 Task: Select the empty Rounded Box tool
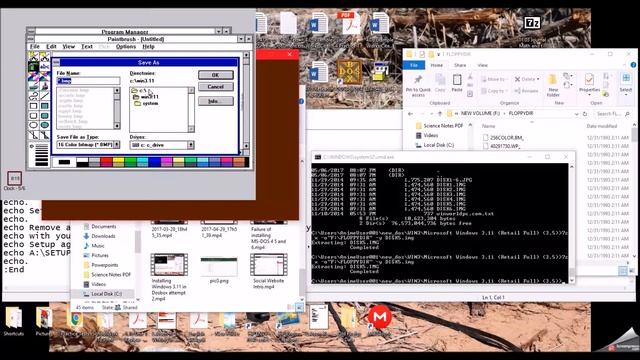(33, 116)
